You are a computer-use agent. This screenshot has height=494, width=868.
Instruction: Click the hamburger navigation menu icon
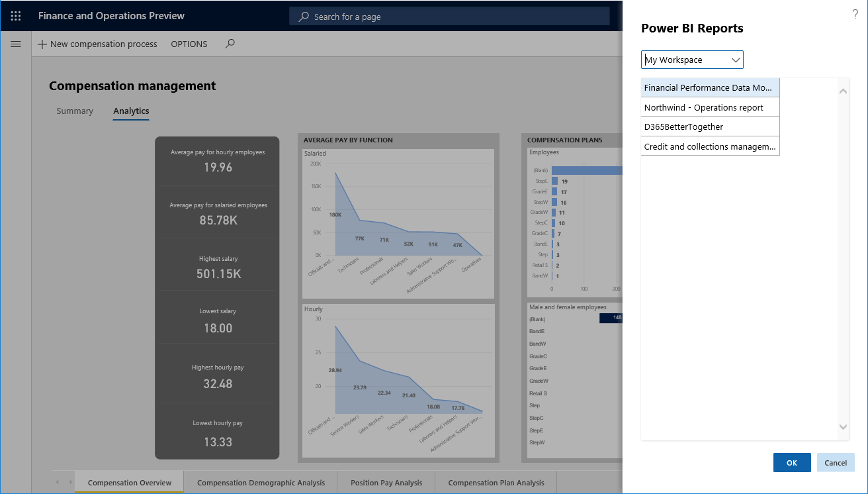click(16, 44)
